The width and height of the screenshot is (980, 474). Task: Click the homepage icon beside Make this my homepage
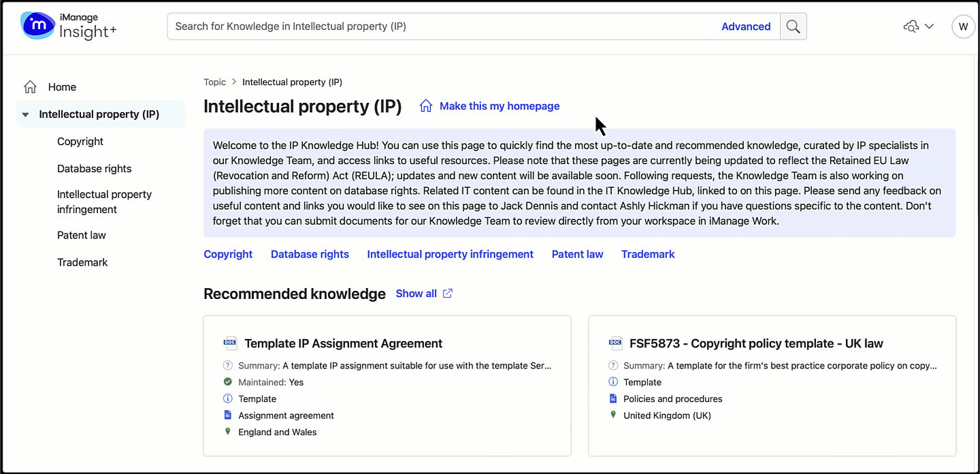click(x=427, y=106)
